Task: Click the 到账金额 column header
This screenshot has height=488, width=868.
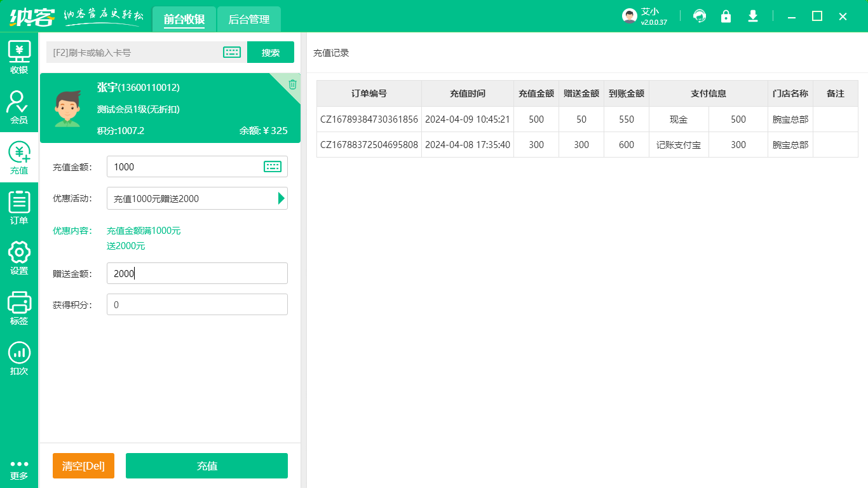Action: (627, 93)
